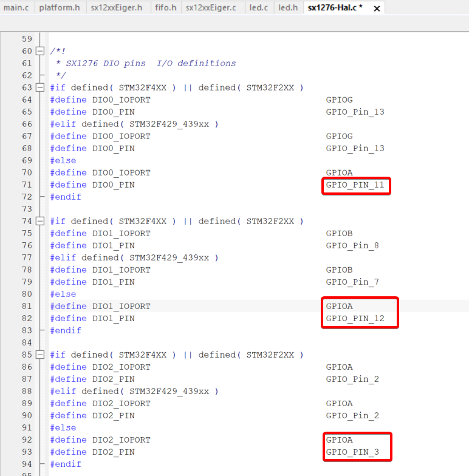
Task: Click line number 71 in the gutter
Action: click(x=26, y=185)
